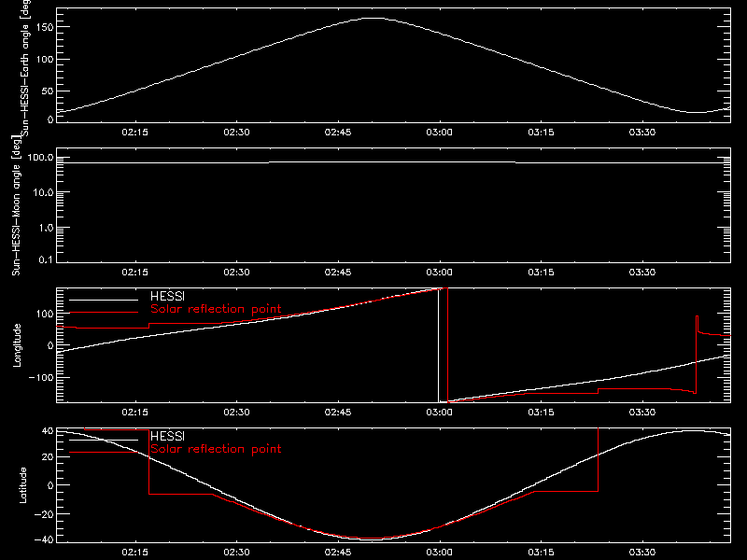Click the 0.1 tick on Moon angle plot
The height and width of the screenshot is (560, 747).
[x=47, y=259]
